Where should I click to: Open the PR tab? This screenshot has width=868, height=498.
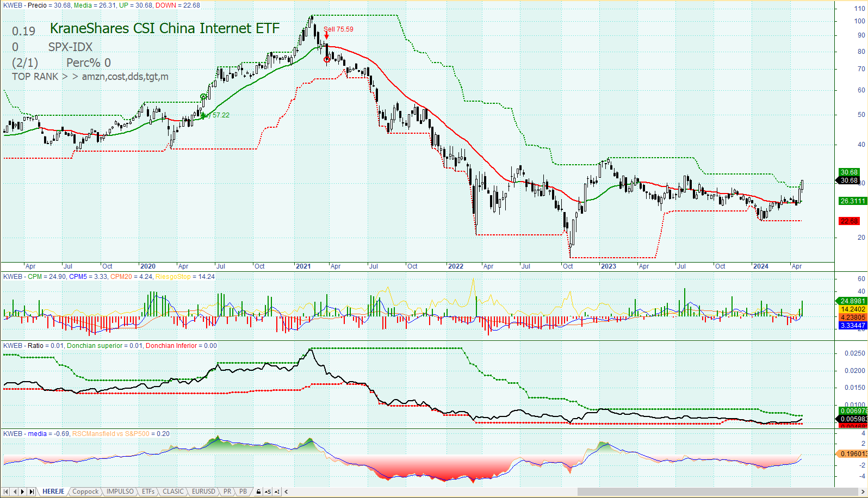tap(227, 491)
